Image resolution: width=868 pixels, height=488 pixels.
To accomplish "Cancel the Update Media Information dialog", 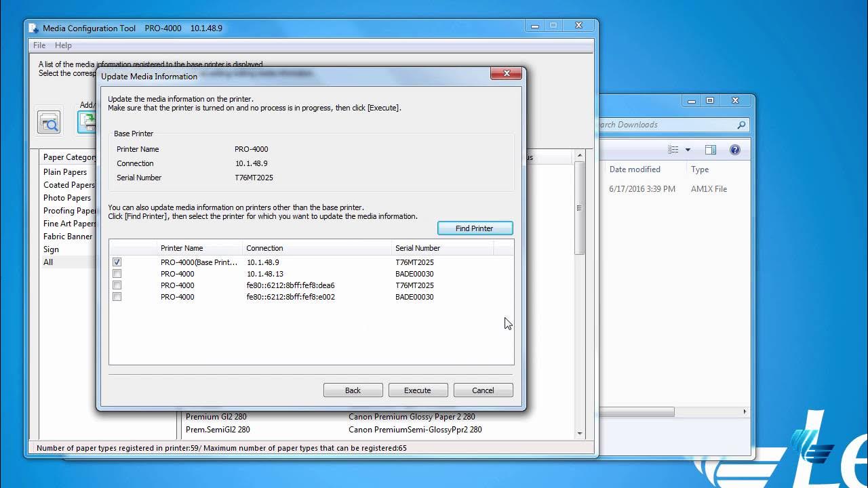I will tap(483, 390).
